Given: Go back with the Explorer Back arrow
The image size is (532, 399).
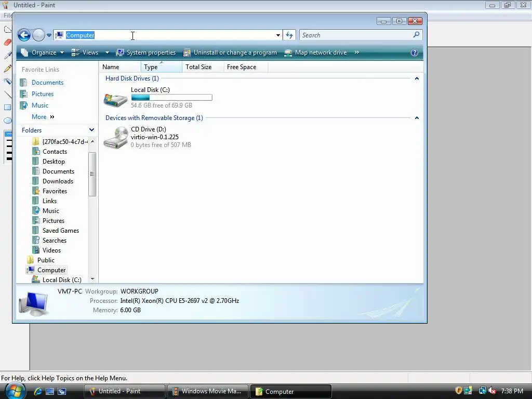Looking at the screenshot, I should tap(24, 35).
